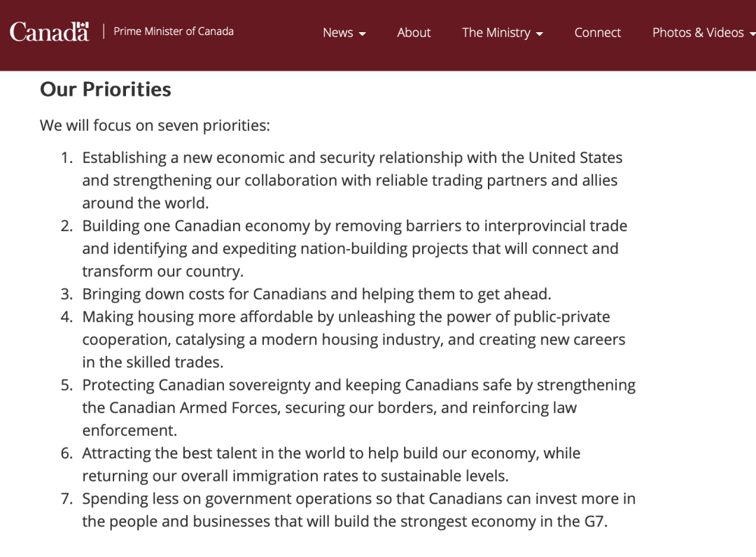The image size is (756, 557).
Task: Click the Our Priorities heading
Action: (106, 90)
